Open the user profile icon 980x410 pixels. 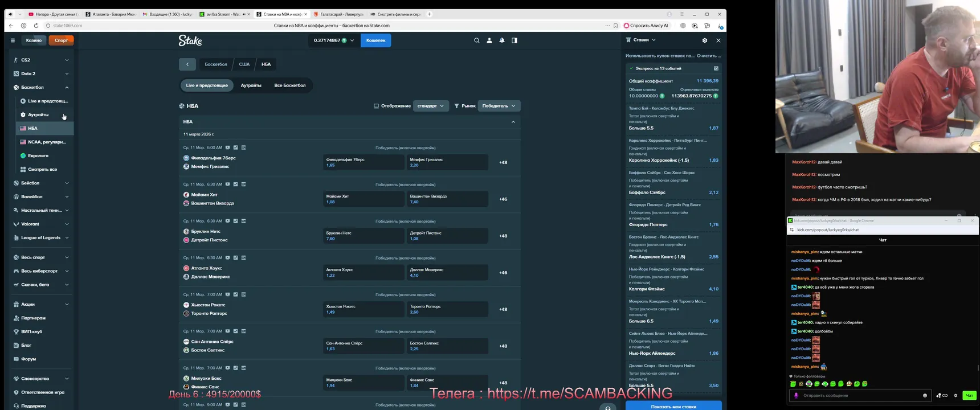click(489, 40)
